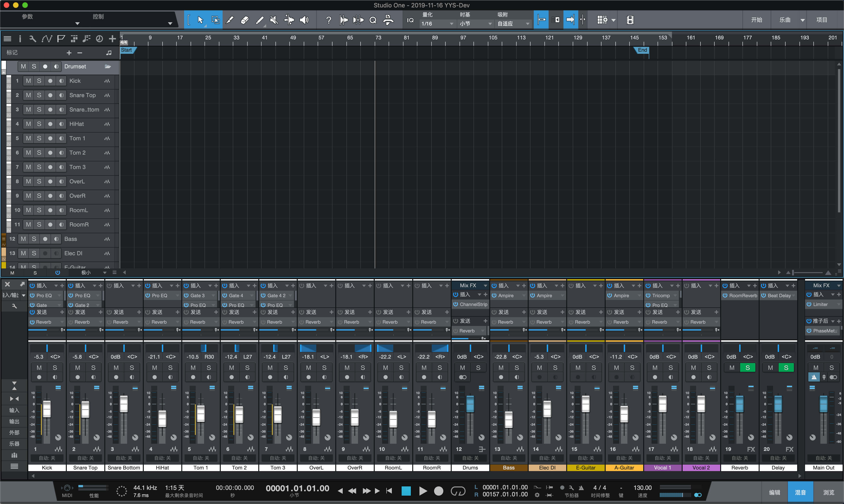This screenshot has width=844, height=504.
Task: Open the Snap adaptive dropdown
Action: [513, 23]
